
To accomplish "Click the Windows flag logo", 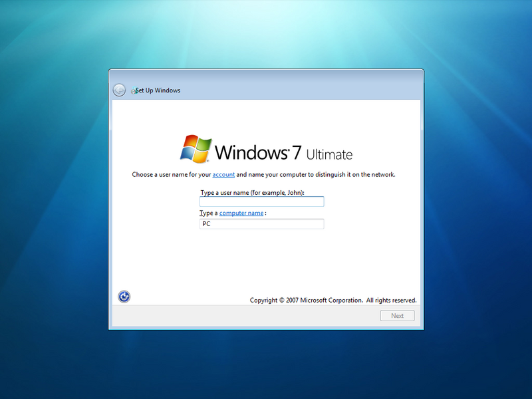I will click(x=196, y=149).
